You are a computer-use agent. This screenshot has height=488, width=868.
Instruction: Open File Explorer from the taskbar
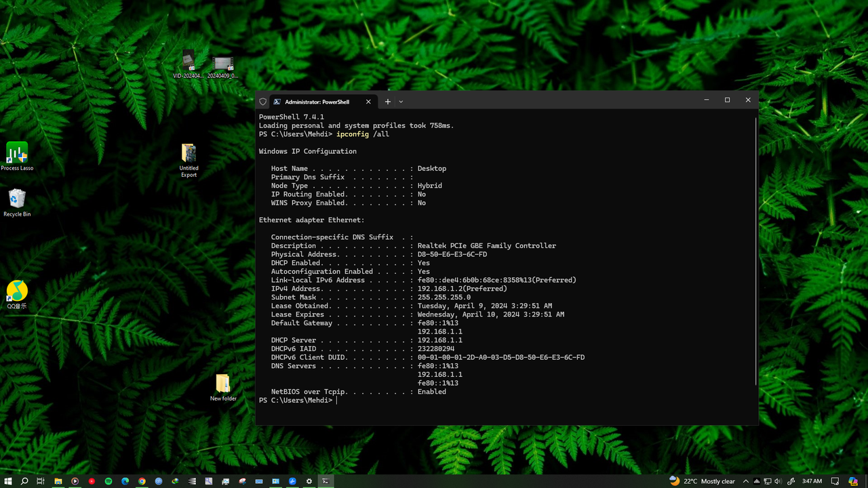(x=58, y=481)
